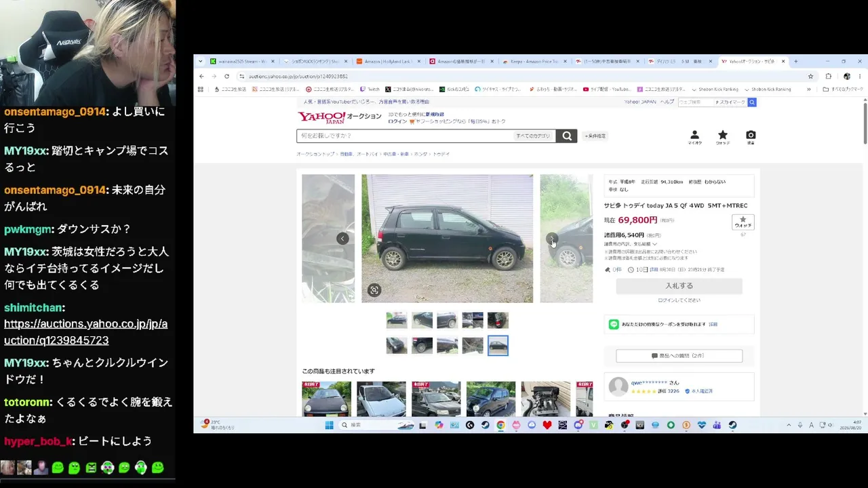Open the category dropdown in search box
The width and height of the screenshot is (868, 488).
534,136
